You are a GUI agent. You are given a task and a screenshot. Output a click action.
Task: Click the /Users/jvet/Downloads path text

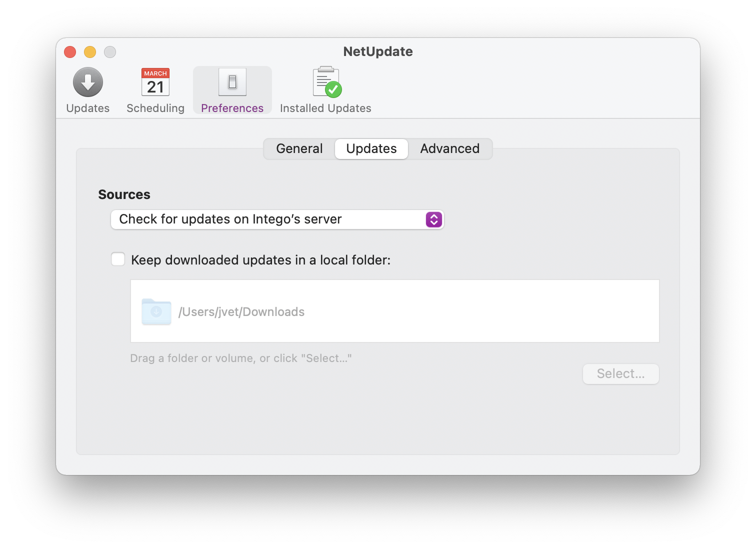(241, 312)
